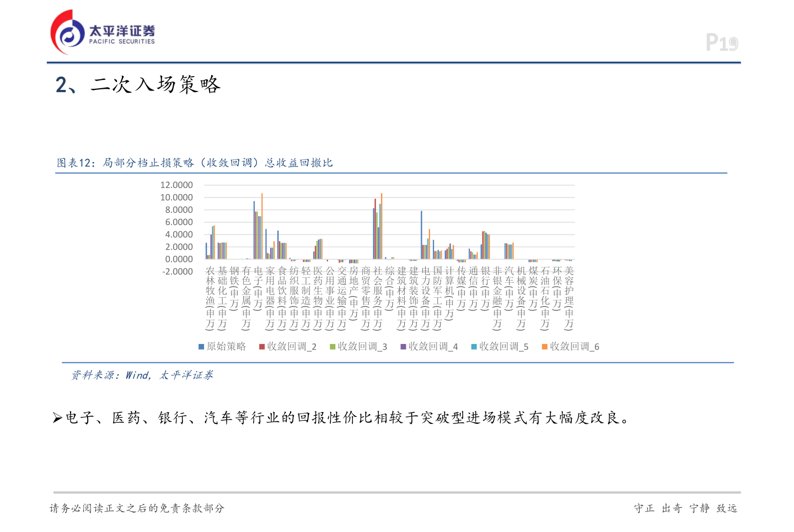Click the 6.0000 y-axis label

click(x=179, y=222)
